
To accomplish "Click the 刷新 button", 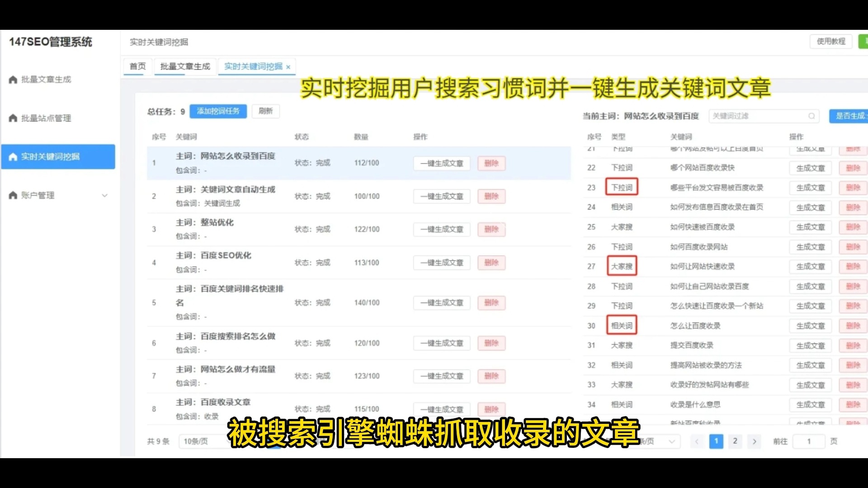I will coord(265,111).
